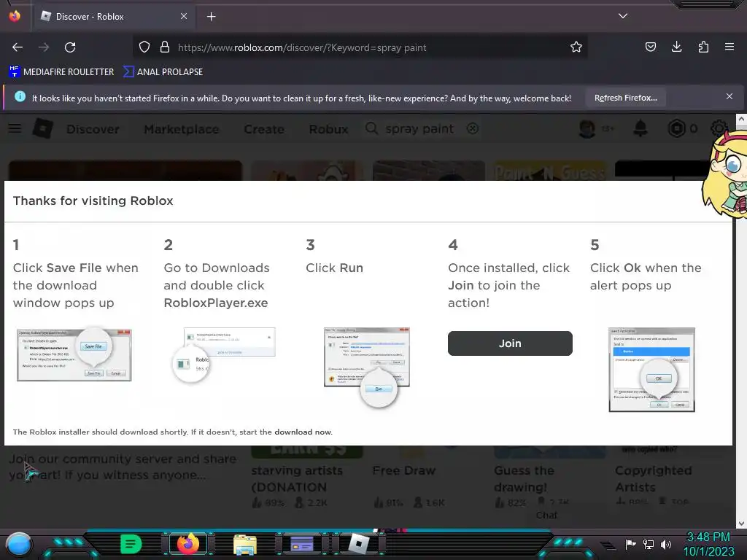Screen dimensions: 747x560
Task: Click the page scrollbar down arrow
Action: [741, 524]
